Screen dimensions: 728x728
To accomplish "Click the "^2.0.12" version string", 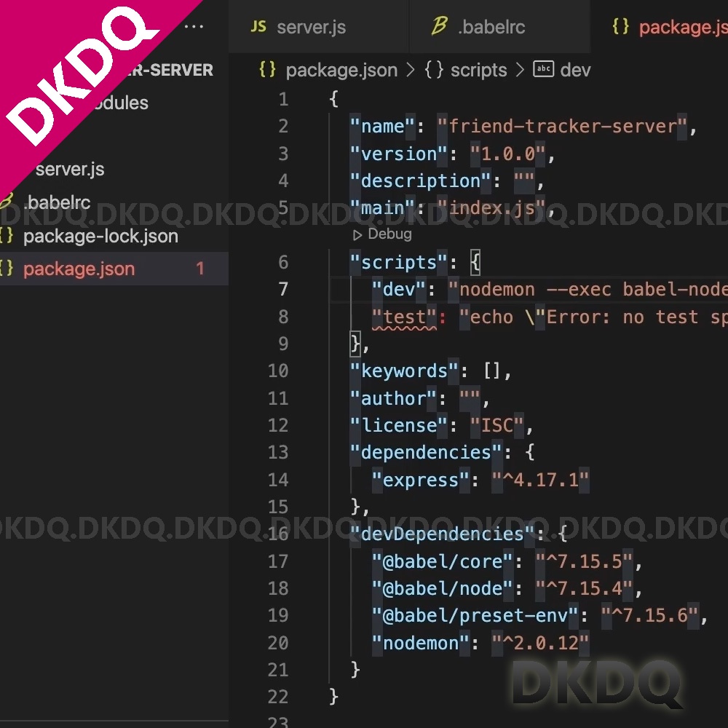I will click(540, 643).
